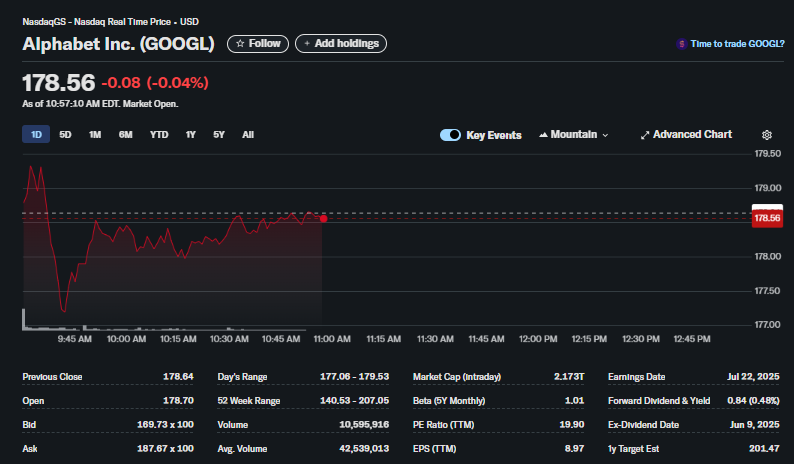Click the Ex-Dividend Date Jun 9, 2025
Screen dimensions: 794x464
[755, 424]
